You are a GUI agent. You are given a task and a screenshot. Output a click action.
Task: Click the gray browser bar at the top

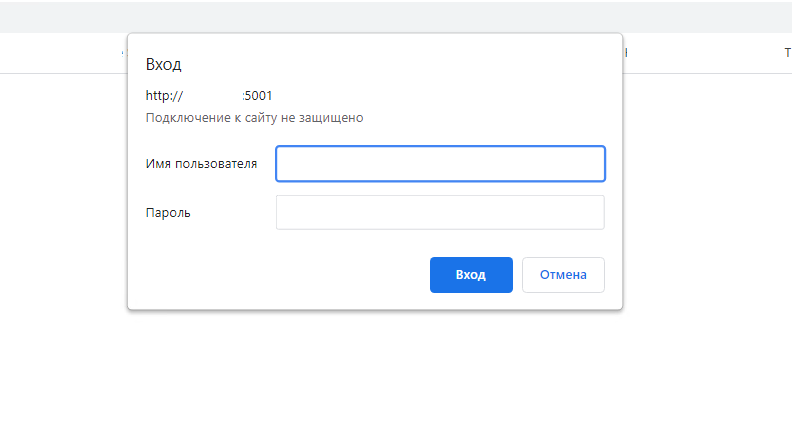[x=400, y=16]
